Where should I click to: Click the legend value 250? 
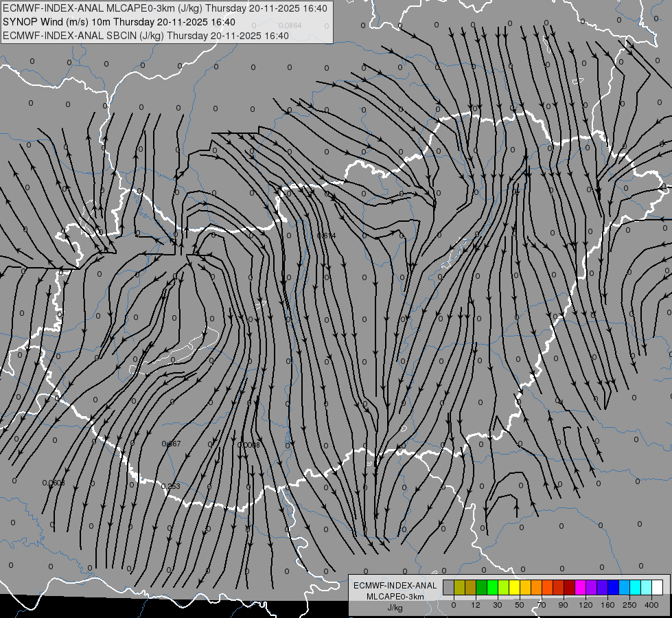[629, 605]
